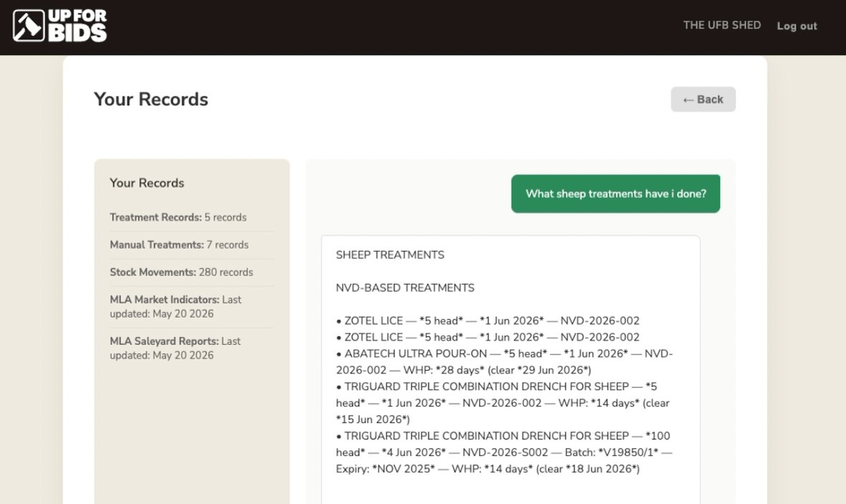The image size is (846, 504).
Task: Click the Up For Bids logo
Action: [x=60, y=25]
